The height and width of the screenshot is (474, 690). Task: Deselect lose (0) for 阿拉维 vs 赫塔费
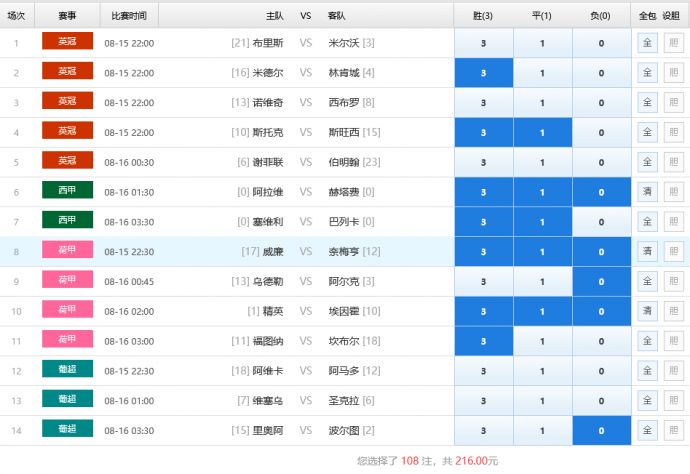pyautogui.click(x=602, y=192)
